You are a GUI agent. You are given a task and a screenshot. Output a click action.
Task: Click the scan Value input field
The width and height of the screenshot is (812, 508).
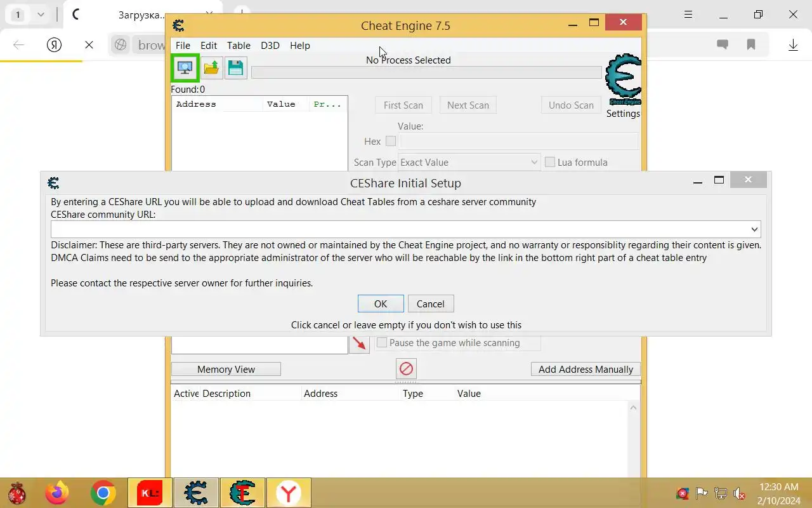pyautogui.click(x=518, y=141)
